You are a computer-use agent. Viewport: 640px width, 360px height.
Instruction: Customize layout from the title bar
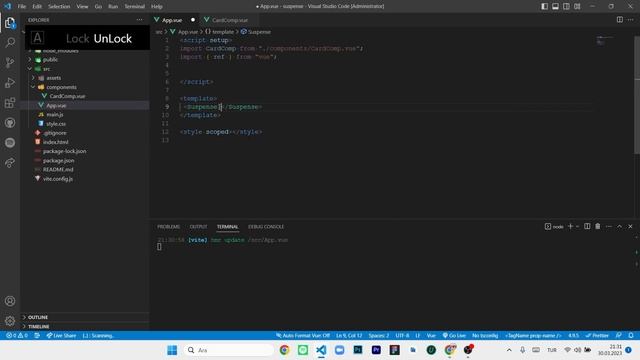[x=577, y=6]
